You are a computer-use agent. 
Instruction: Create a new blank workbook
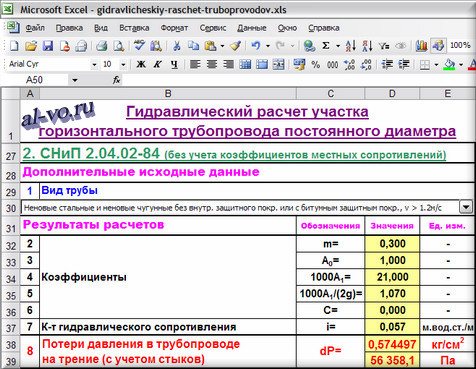point(14,46)
